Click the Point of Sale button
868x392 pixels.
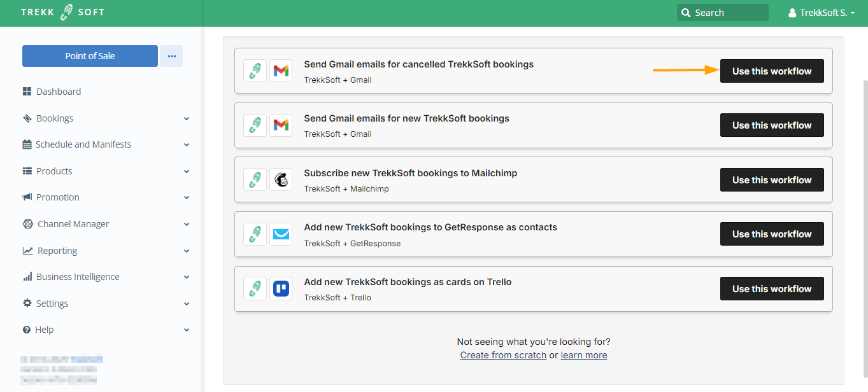point(90,56)
